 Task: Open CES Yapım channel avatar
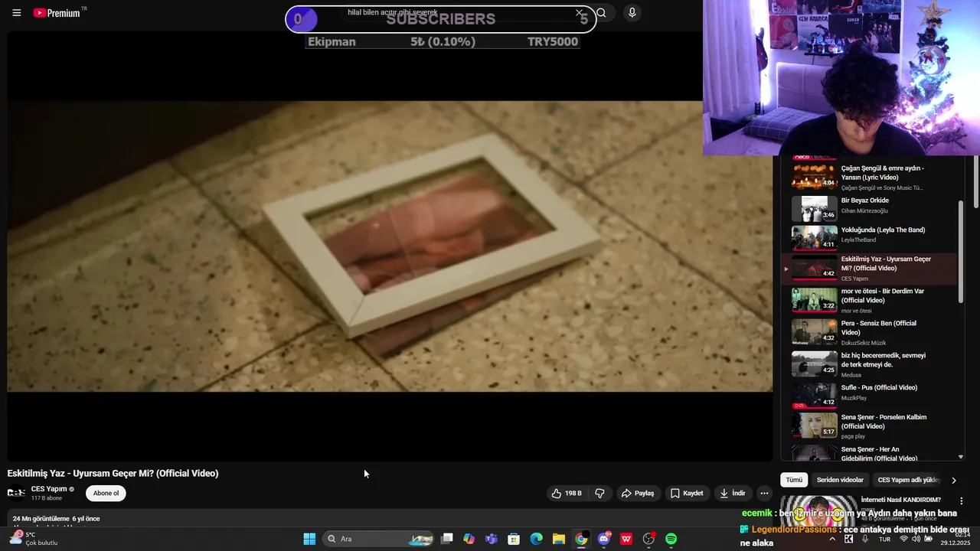pyautogui.click(x=16, y=493)
